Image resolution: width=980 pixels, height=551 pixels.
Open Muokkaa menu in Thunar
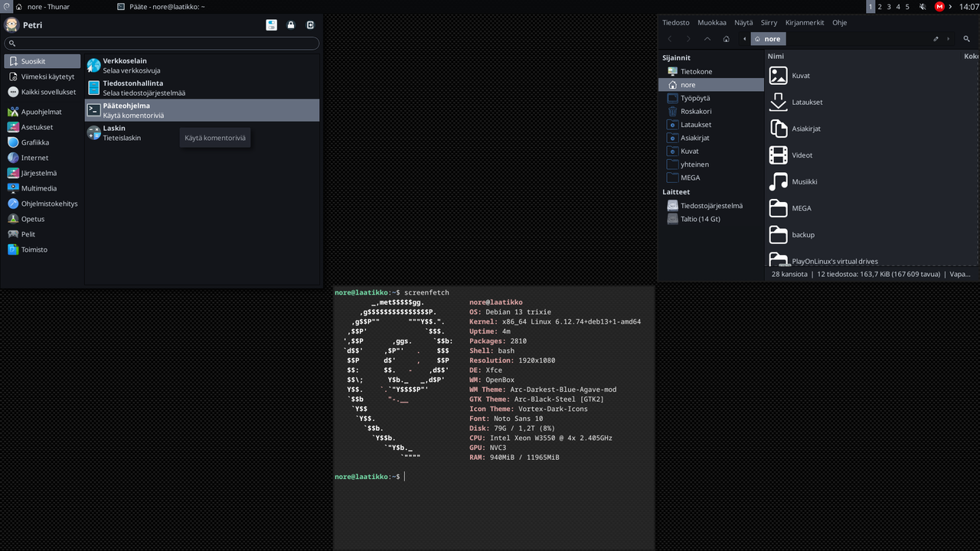[712, 23]
